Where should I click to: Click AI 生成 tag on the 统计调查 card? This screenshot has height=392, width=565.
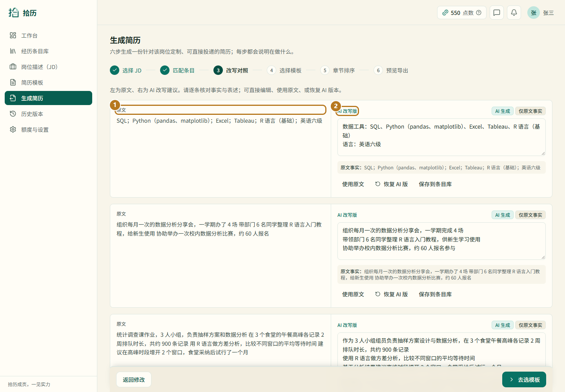pos(502,325)
